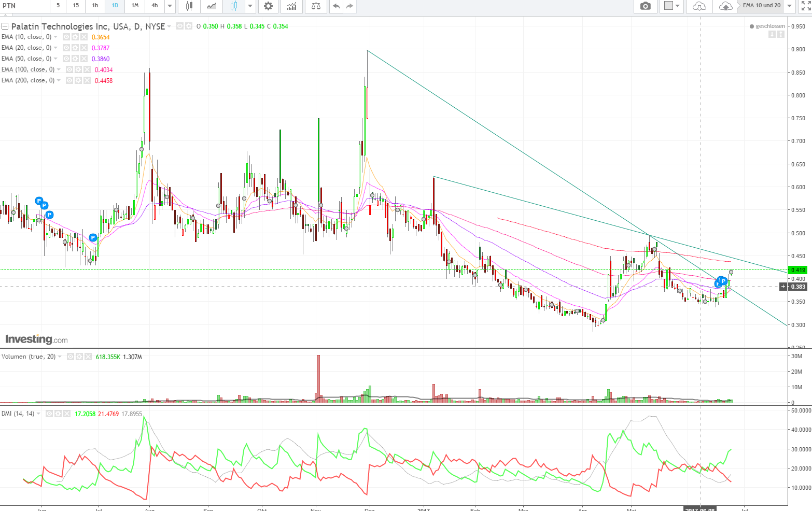Select the 5 minute interval
812x511 pixels.
tap(58, 6)
